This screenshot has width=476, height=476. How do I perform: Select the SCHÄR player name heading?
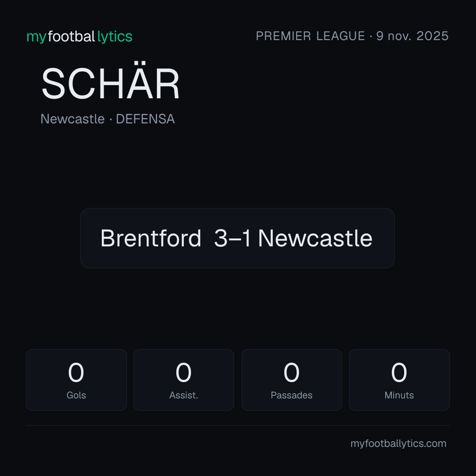[111, 81]
